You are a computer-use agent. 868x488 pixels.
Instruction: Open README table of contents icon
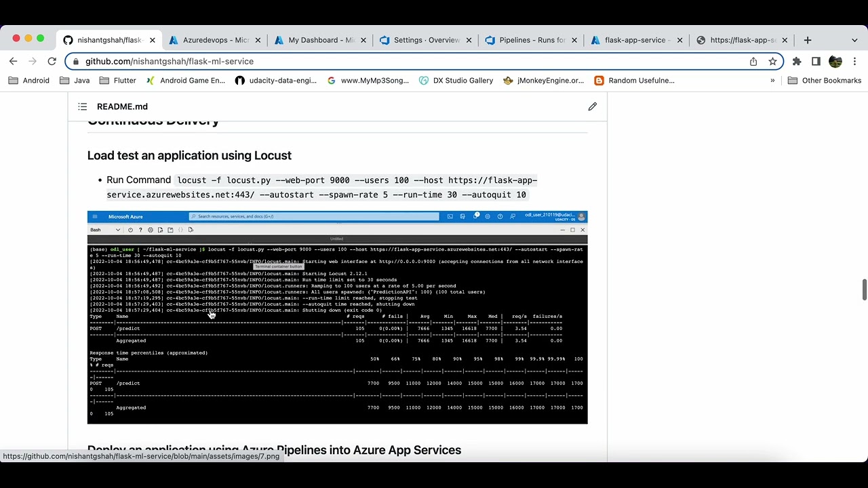tap(82, 106)
